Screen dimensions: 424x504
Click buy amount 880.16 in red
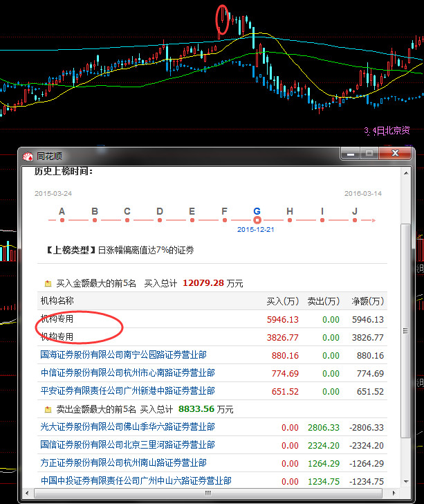pos(285,356)
